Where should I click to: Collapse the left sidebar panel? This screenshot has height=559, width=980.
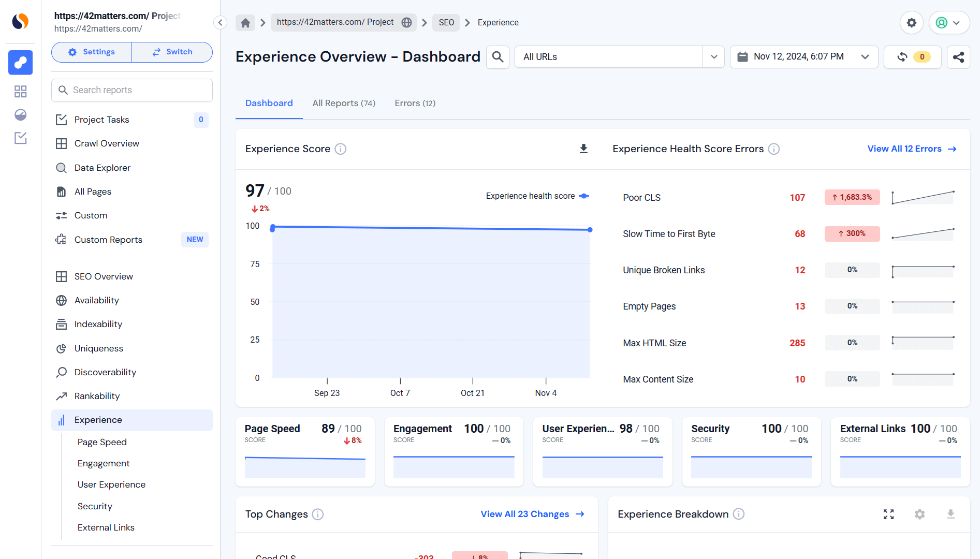click(x=220, y=23)
